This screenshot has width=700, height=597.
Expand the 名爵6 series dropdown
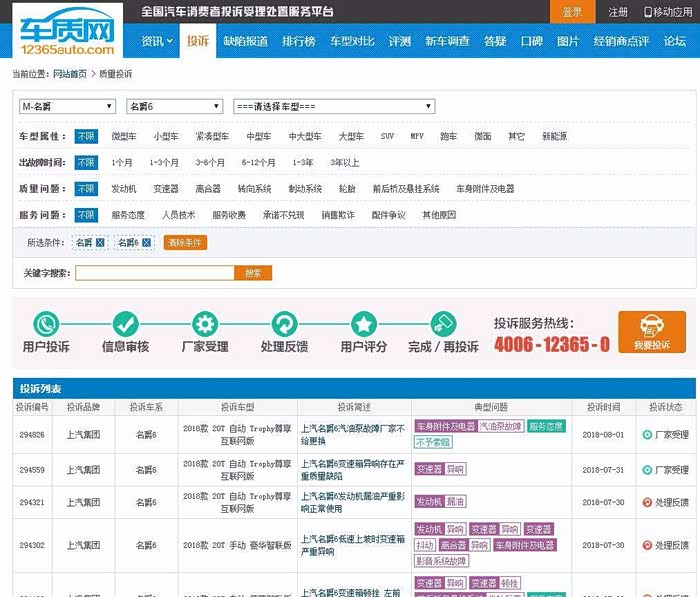tap(176, 106)
